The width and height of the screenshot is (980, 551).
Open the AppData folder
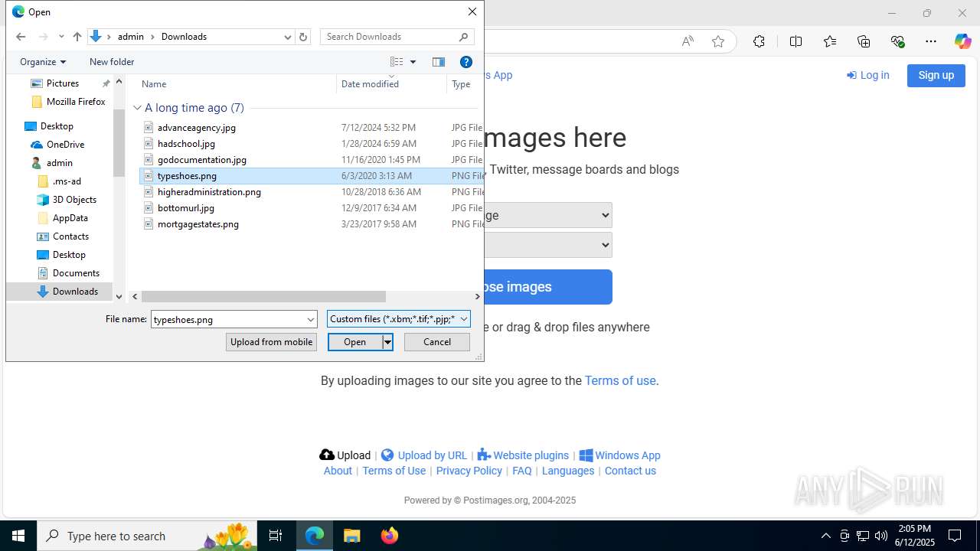pyautogui.click(x=70, y=218)
